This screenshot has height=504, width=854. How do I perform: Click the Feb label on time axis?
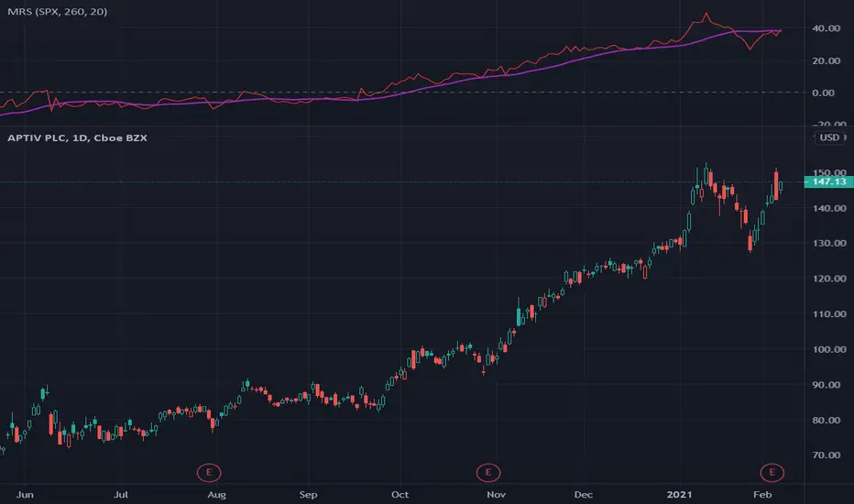[x=762, y=495]
